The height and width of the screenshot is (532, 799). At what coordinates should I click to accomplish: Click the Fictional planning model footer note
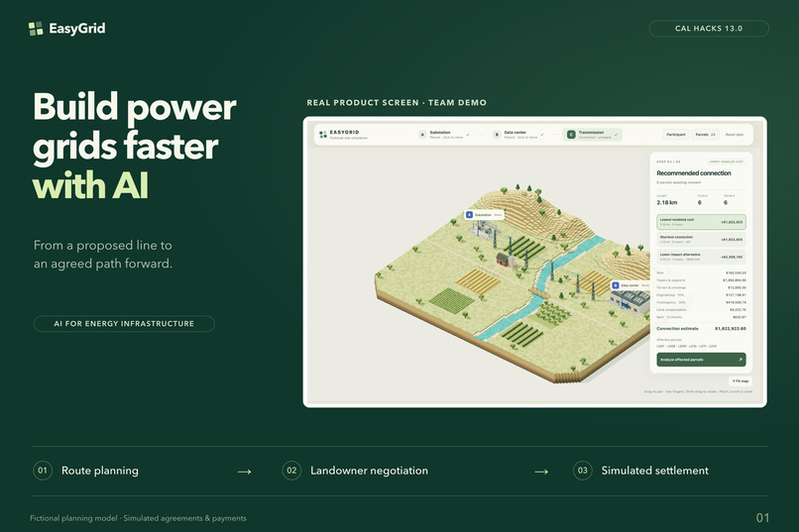coord(138,518)
